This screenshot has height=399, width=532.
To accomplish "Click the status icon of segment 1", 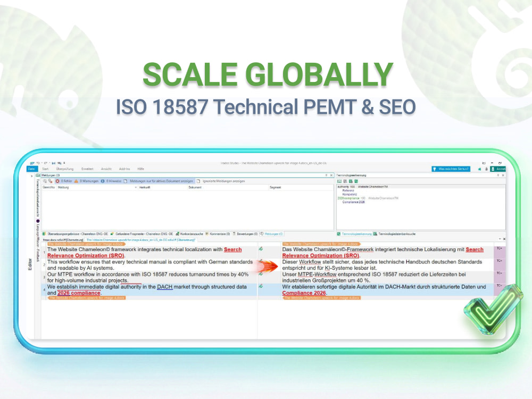I will point(261,249).
